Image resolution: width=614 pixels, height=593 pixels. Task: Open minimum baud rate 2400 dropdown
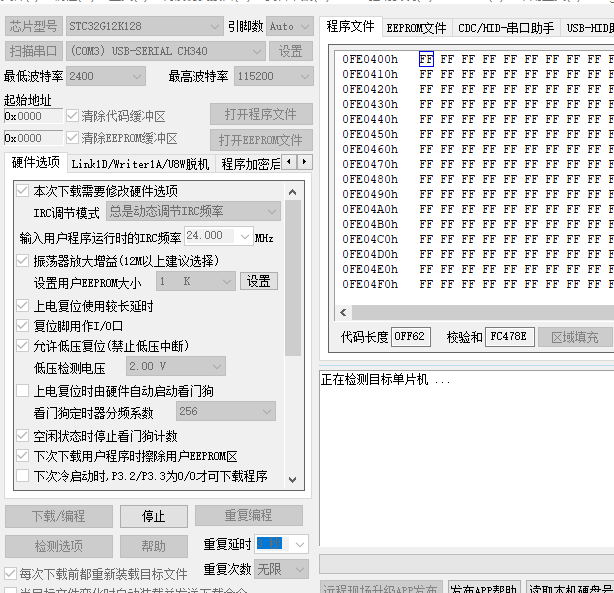click(106, 76)
